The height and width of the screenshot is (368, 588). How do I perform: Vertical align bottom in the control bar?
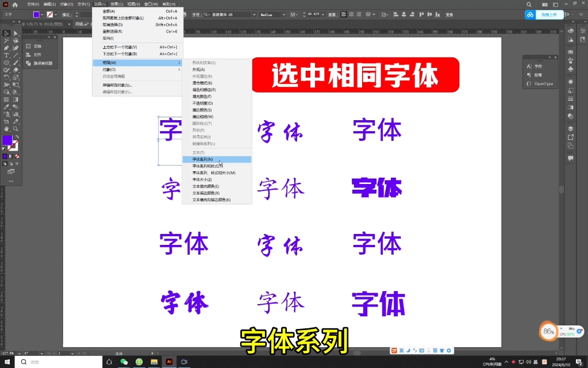pyautogui.click(x=437, y=14)
